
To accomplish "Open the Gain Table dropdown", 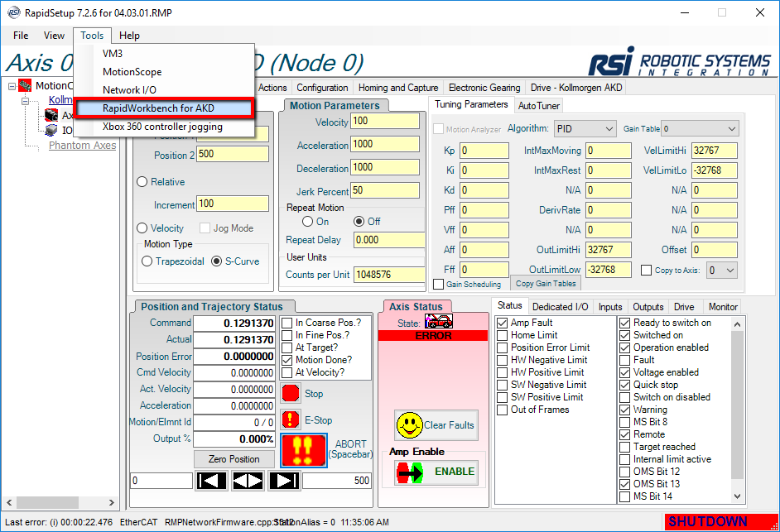I will 700,129.
